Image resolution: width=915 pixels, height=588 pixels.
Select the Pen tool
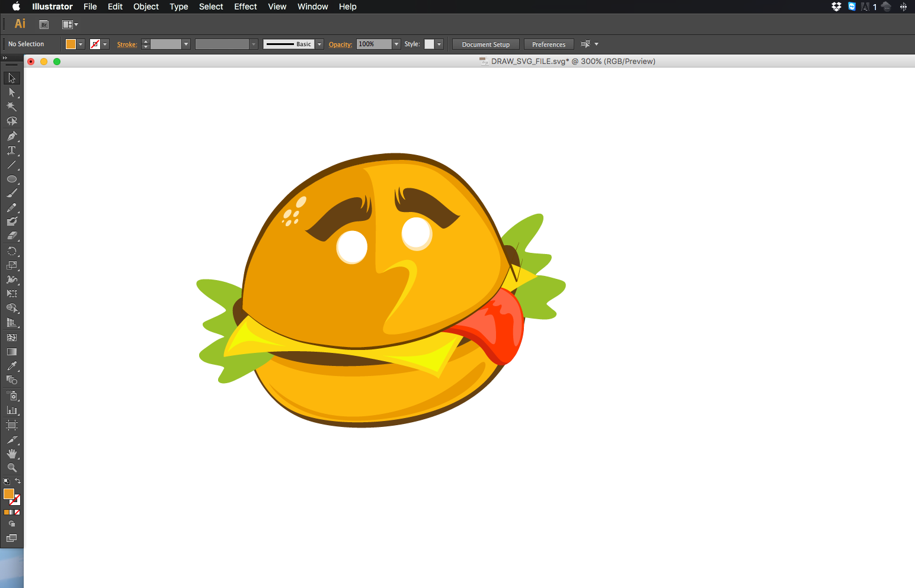coord(11,136)
